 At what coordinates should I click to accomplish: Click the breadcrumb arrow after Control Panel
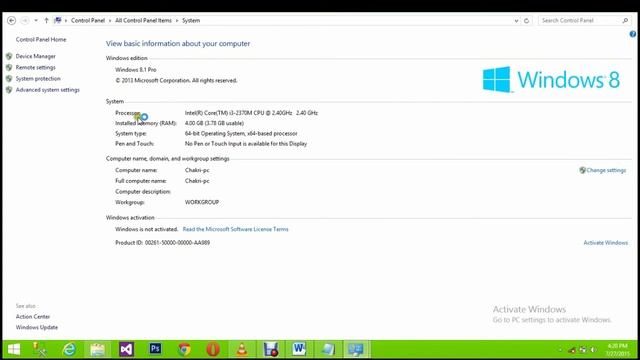pos(110,20)
